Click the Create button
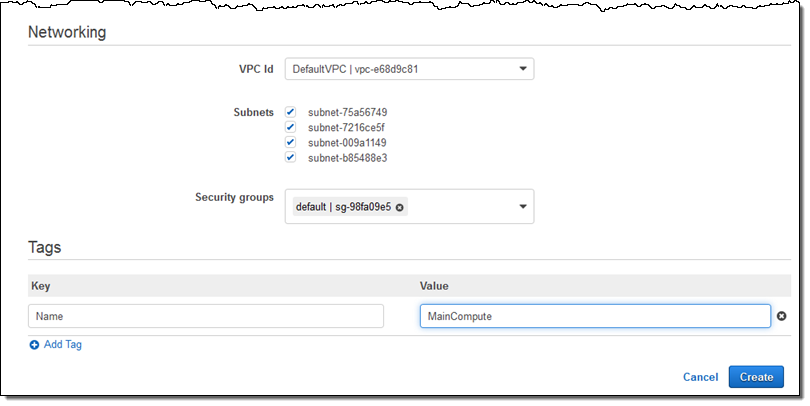Viewport: 810px width, 406px height. [x=756, y=377]
